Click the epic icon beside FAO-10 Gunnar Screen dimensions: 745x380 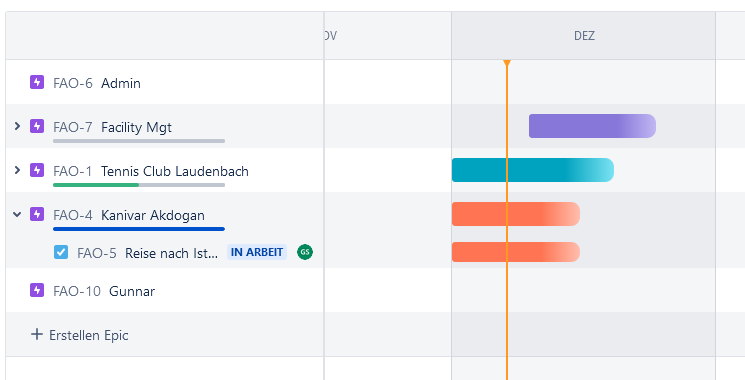click(37, 290)
